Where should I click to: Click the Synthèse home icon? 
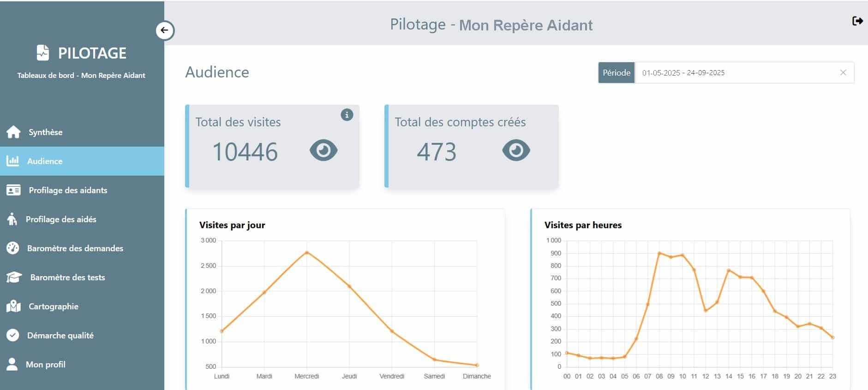click(x=13, y=132)
